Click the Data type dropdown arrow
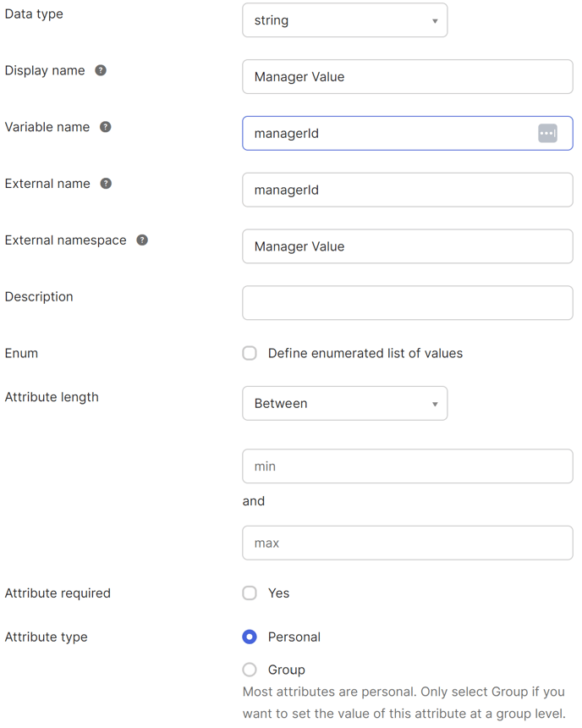 coord(435,21)
